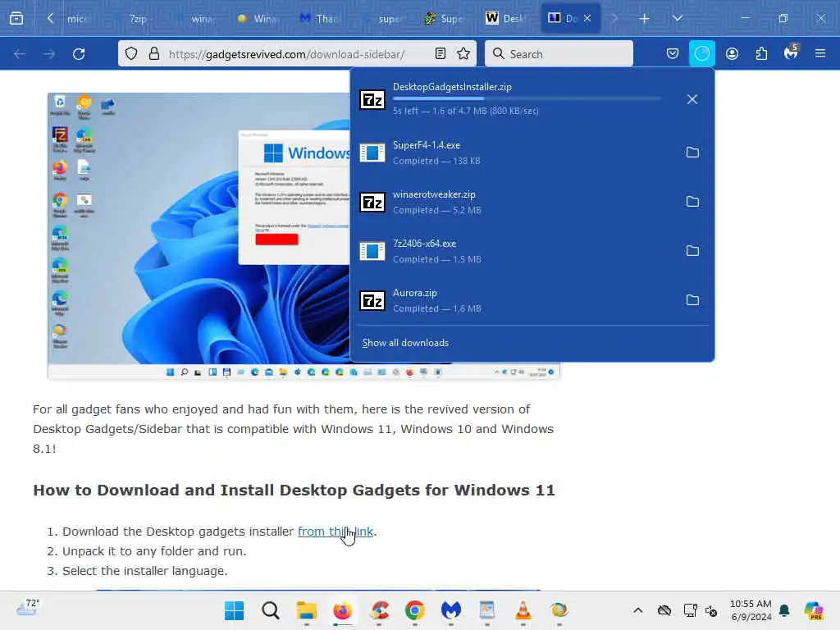Show 7z2406-x64.exe in folder
The image size is (840, 630).
pyautogui.click(x=692, y=251)
